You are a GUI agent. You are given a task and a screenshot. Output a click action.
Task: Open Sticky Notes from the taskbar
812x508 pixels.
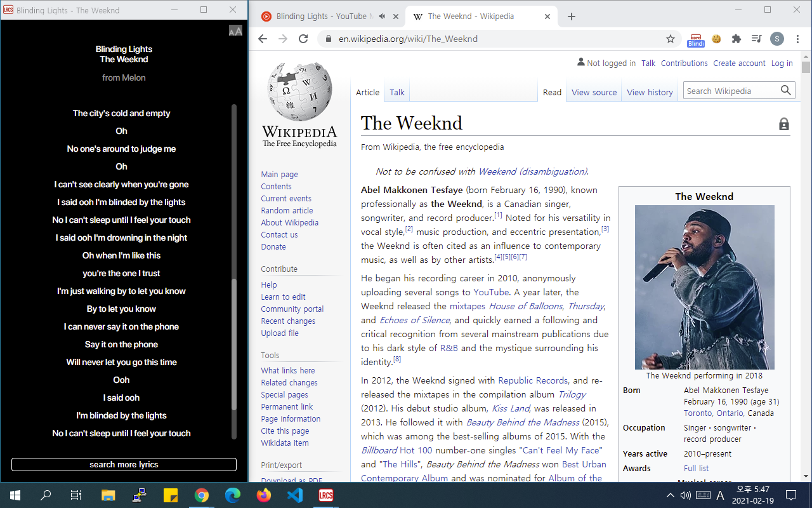[x=170, y=495]
